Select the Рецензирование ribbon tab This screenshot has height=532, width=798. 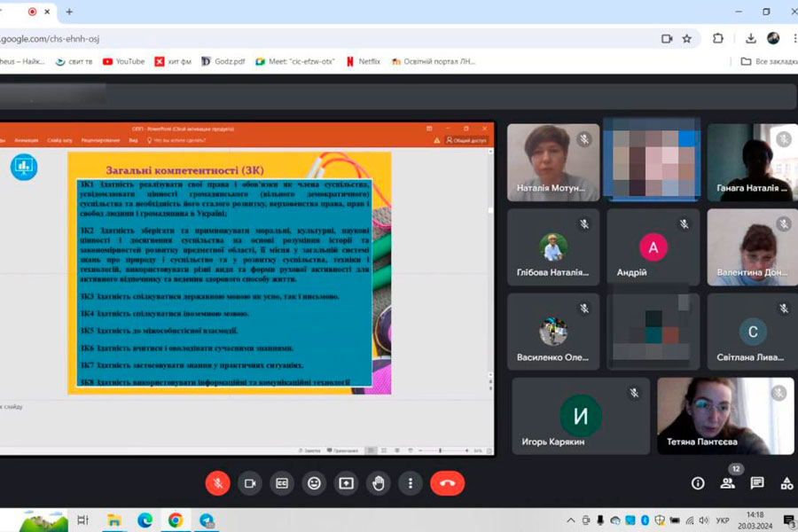100,140
